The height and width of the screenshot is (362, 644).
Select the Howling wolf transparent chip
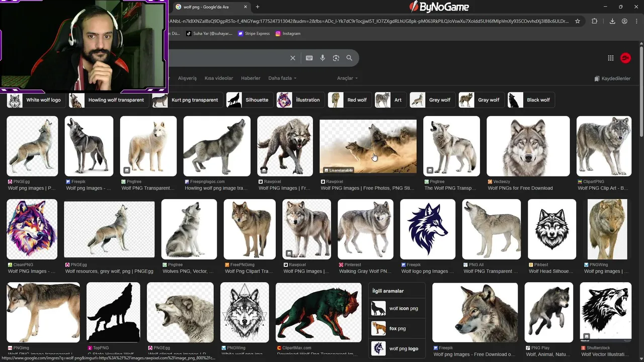pos(109,100)
